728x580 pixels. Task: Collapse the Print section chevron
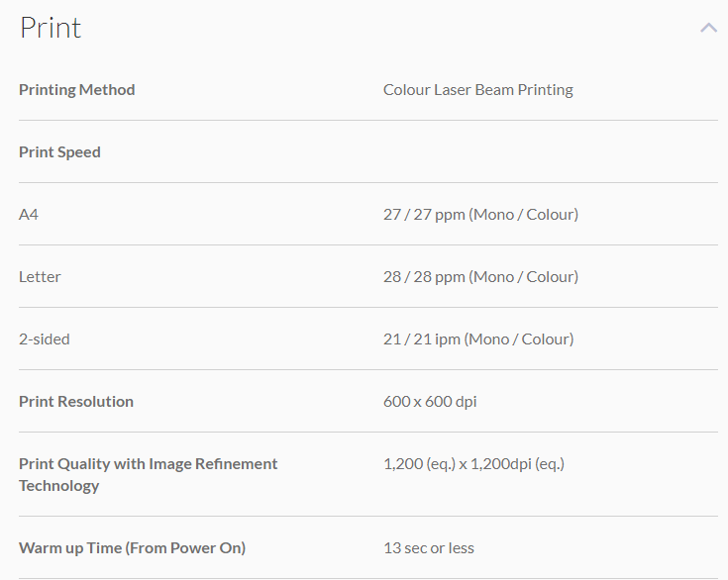(708, 28)
